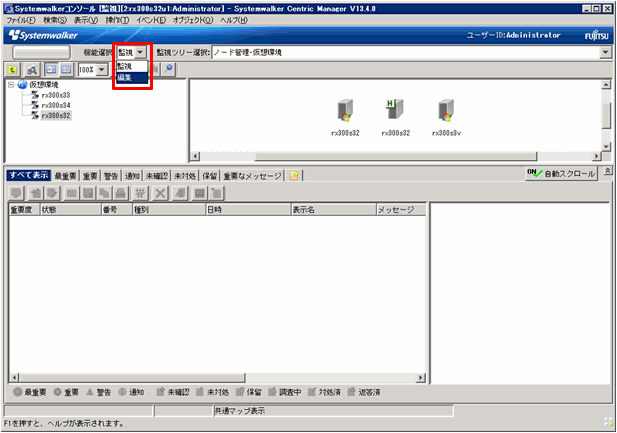Click the map pane horizontal scrollbar thumb
Image resolution: width=617 pixels, height=433 pixels.
tap(396, 156)
